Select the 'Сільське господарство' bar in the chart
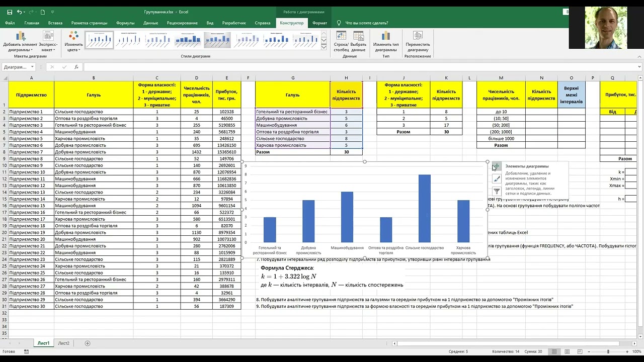Screen dimensions: 644x362 pyautogui.click(x=425, y=209)
